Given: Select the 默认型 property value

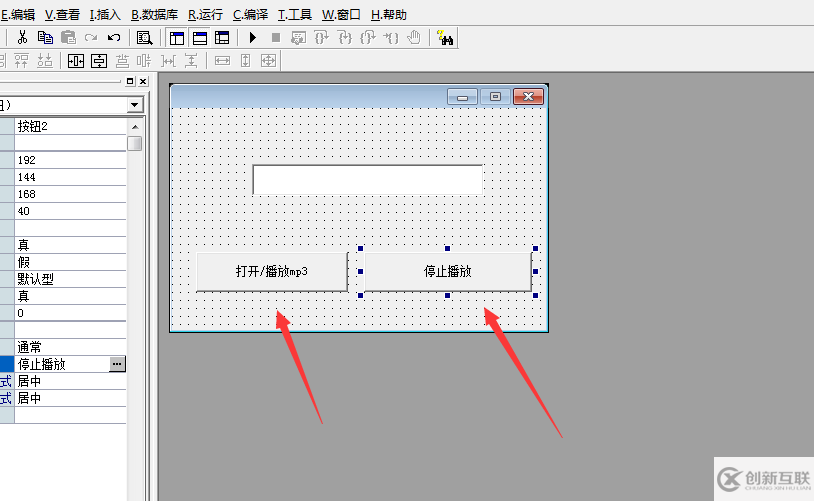Looking at the screenshot, I should pos(70,279).
